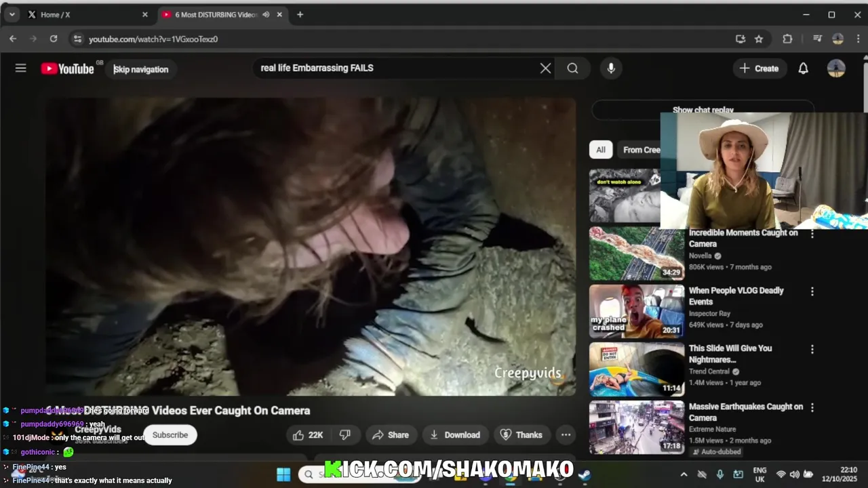This screenshot has height=488, width=868.
Task: Reload the current page
Action: point(54,39)
